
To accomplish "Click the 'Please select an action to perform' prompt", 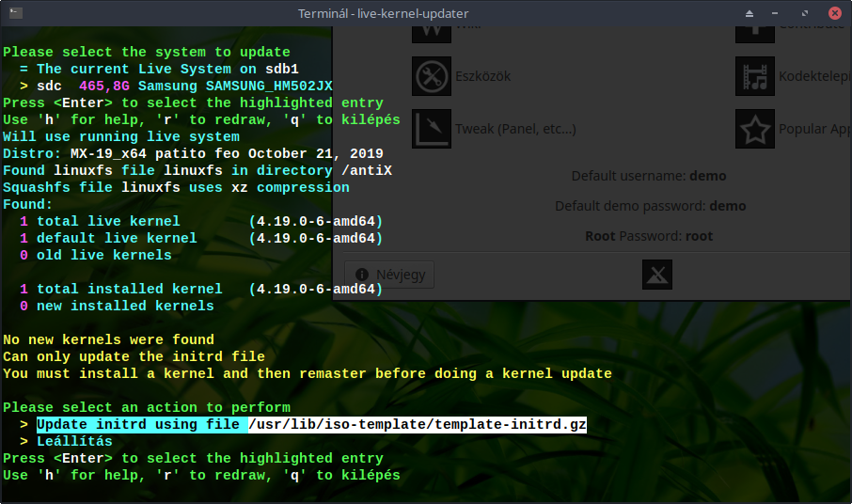I will pos(147,407).
